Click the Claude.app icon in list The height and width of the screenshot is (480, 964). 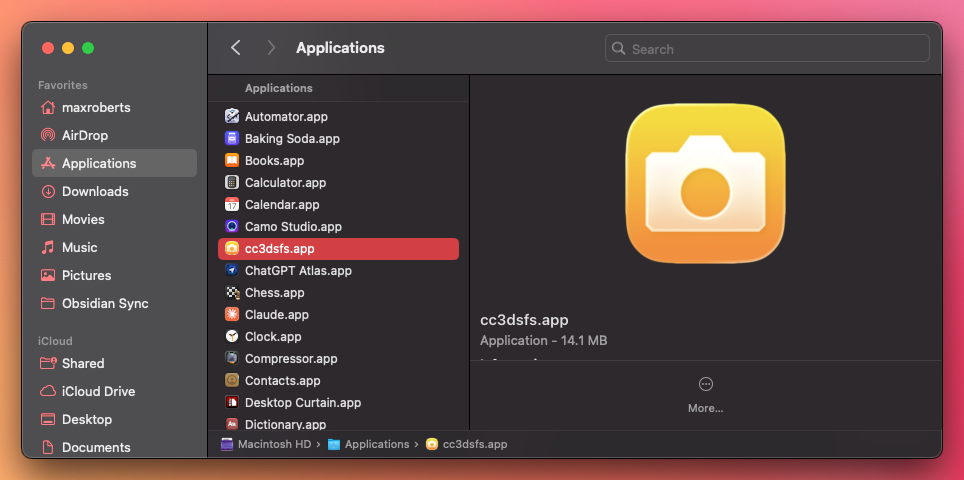tap(232, 315)
